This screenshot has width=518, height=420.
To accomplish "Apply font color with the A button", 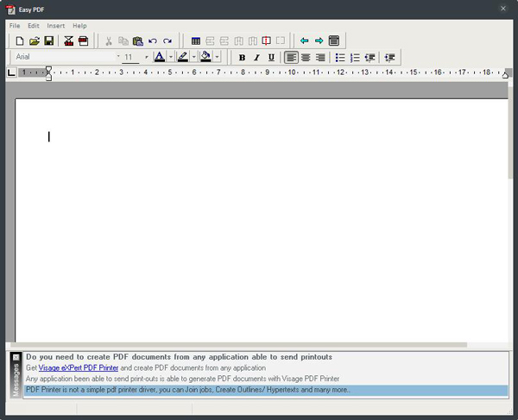I will (x=160, y=57).
